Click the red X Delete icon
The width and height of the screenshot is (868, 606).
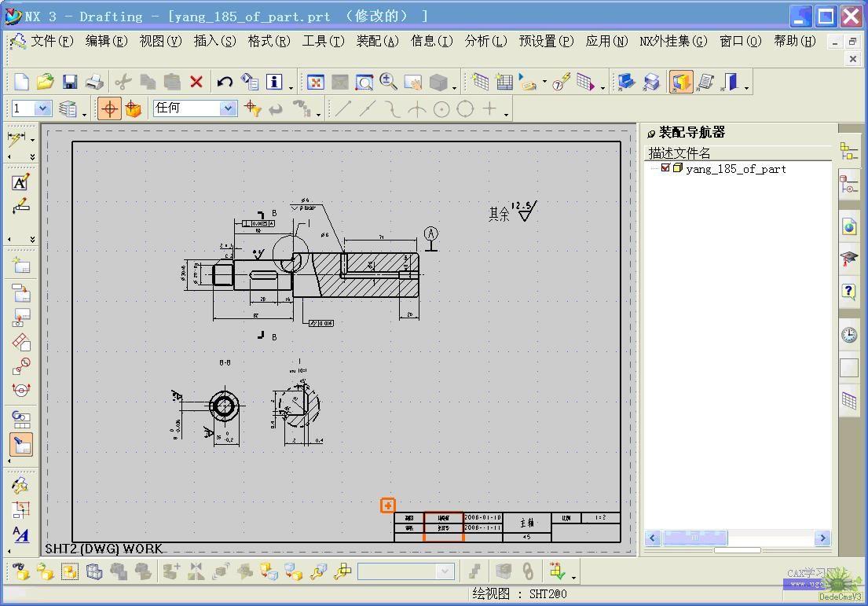coord(196,82)
